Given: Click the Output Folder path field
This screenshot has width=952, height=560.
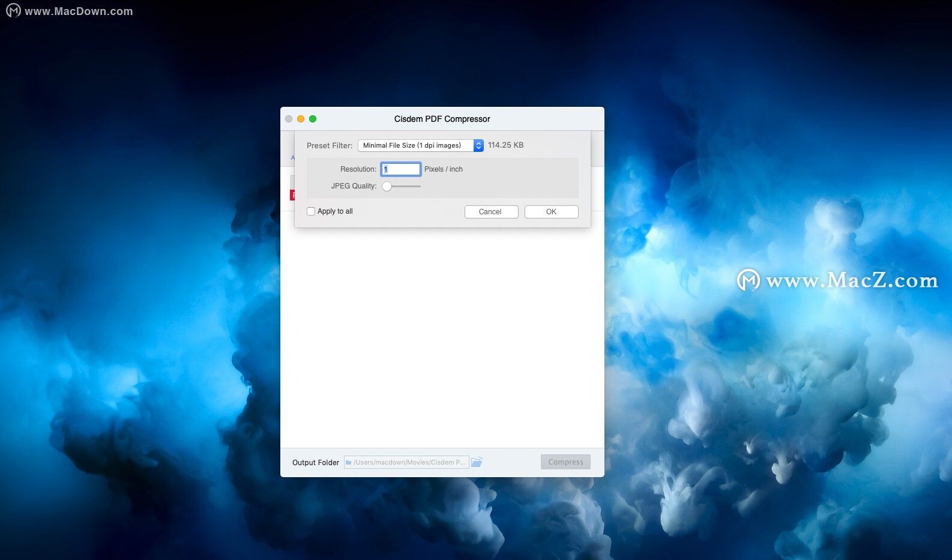Looking at the screenshot, I should [406, 462].
